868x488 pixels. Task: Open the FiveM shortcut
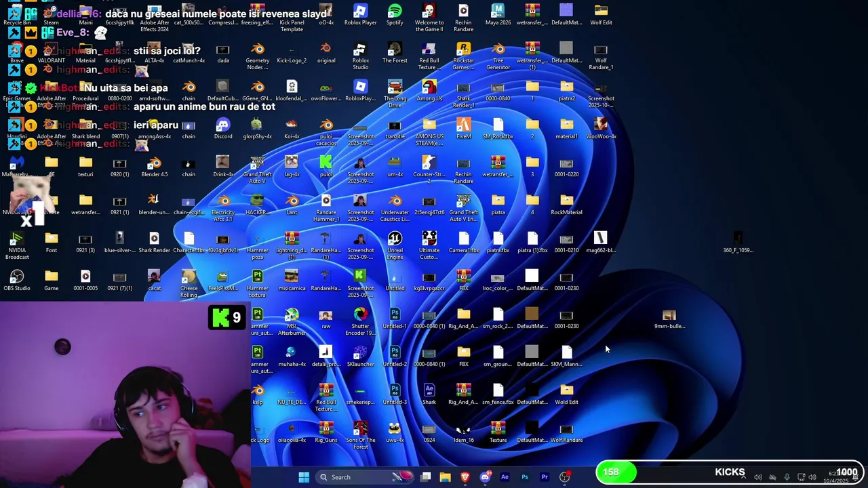463,129
